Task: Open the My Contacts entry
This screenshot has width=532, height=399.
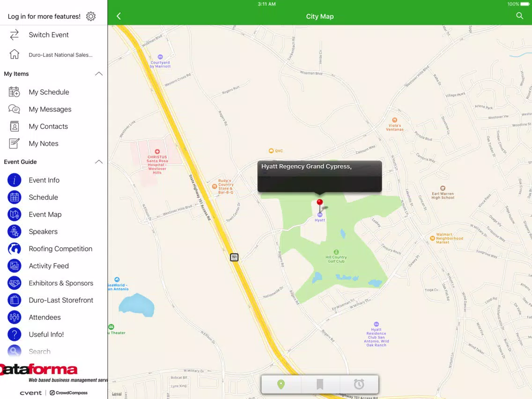Action: (x=53, y=126)
